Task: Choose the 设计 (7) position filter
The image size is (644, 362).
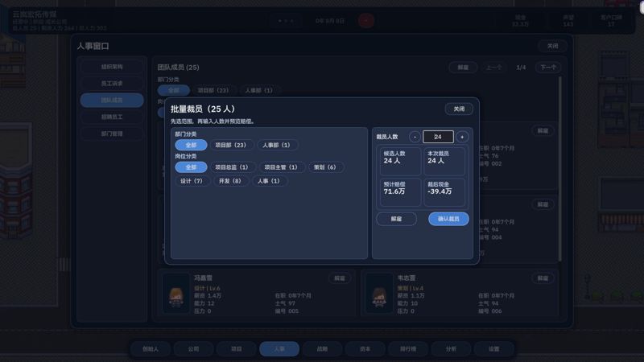Action: (192, 181)
